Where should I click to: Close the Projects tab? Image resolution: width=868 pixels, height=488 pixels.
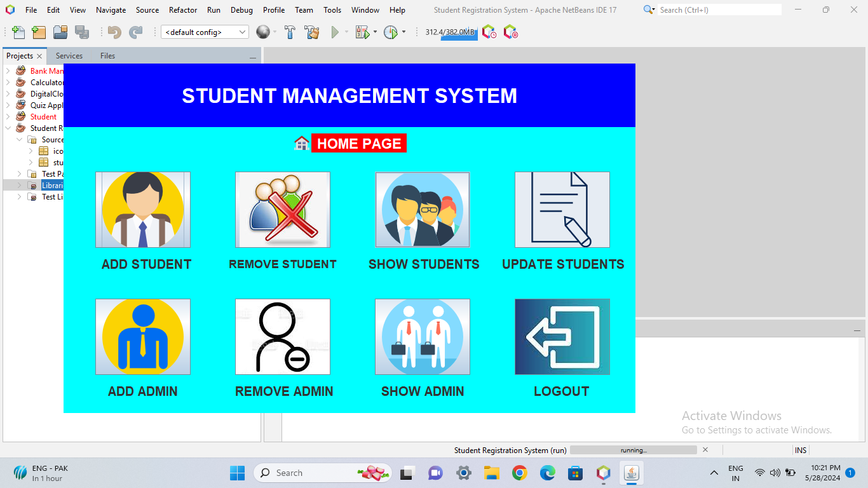pos(39,56)
